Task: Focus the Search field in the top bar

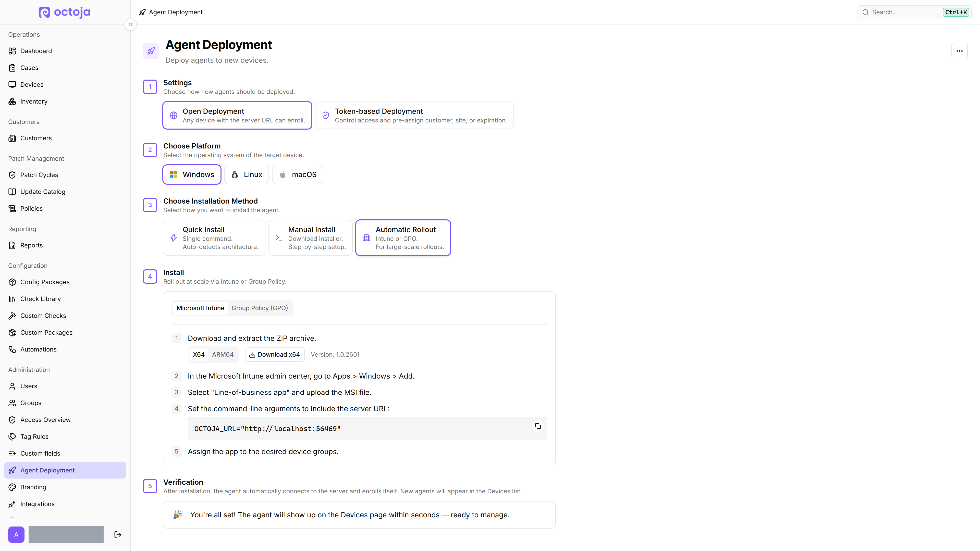Action: pyautogui.click(x=915, y=12)
